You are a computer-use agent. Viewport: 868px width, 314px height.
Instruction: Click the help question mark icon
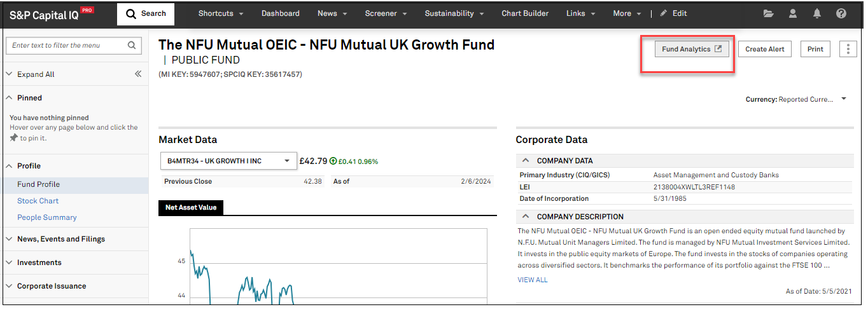(x=841, y=13)
